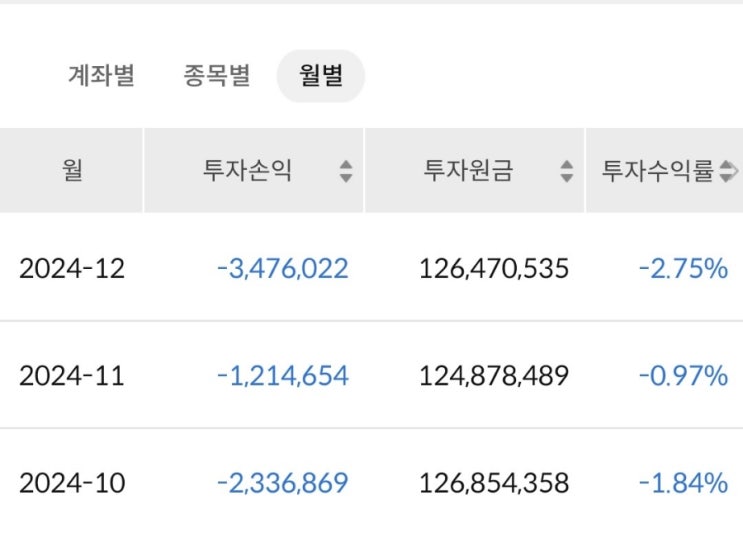Open the 2024-11 month row
The height and width of the screenshot is (533, 743).
(72, 376)
